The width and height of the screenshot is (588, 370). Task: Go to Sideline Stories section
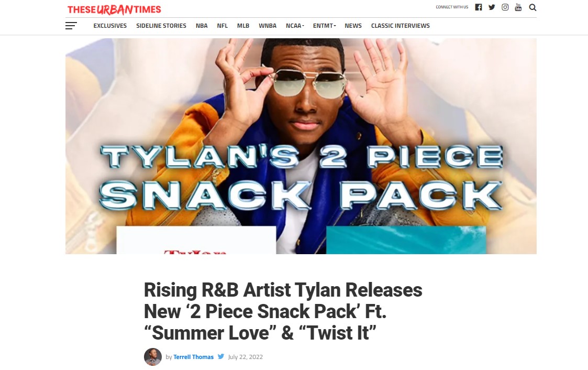tap(161, 26)
